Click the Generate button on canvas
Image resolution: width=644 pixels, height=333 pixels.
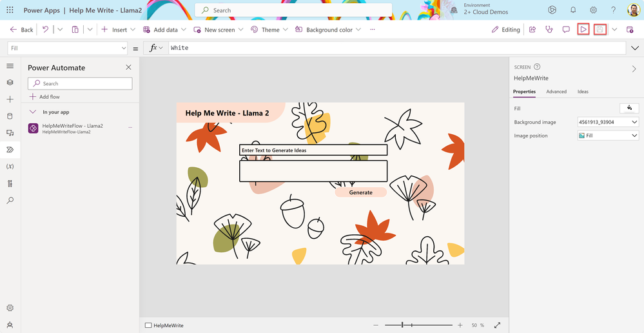(x=360, y=192)
